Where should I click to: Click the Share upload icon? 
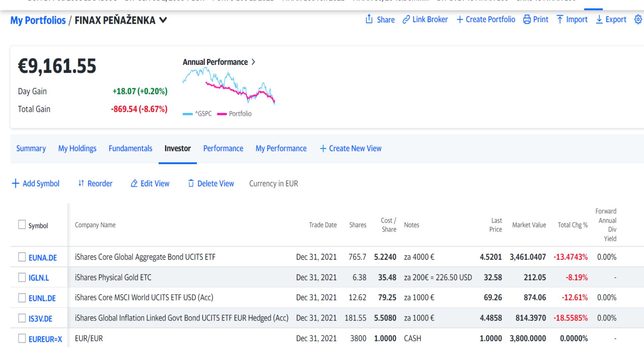[x=369, y=19]
